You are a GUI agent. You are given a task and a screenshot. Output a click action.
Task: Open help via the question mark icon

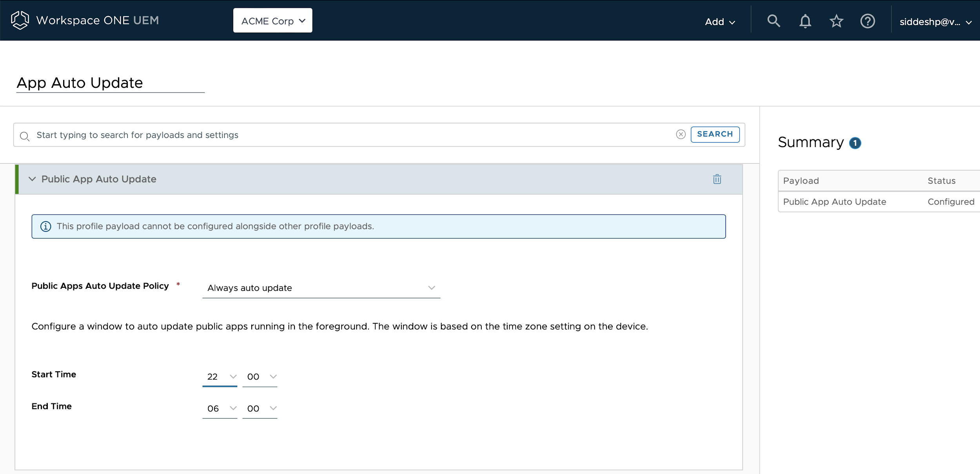tap(867, 21)
